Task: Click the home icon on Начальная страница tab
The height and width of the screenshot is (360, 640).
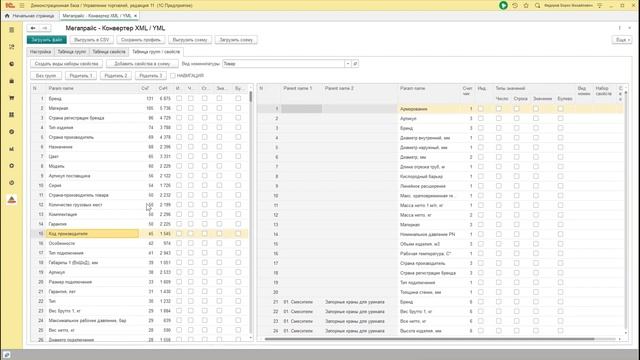Action: 7,16
